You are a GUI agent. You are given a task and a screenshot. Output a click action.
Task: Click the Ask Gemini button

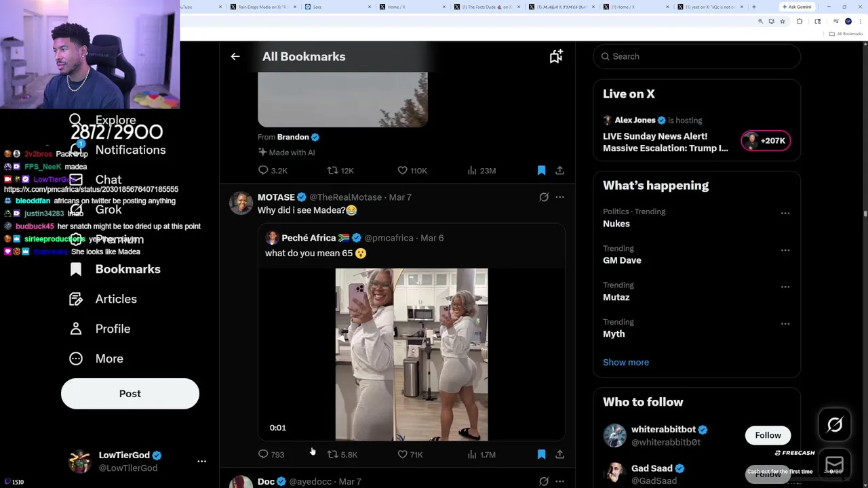click(797, 7)
